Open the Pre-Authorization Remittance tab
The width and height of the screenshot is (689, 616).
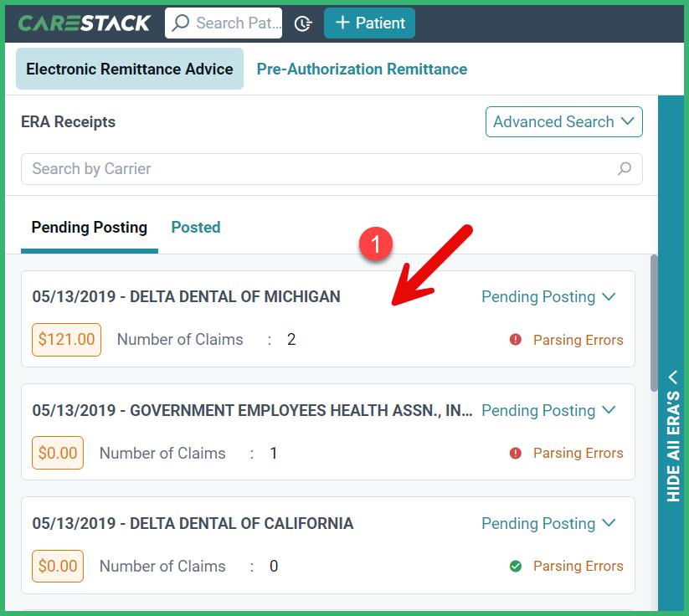point(362,69)
